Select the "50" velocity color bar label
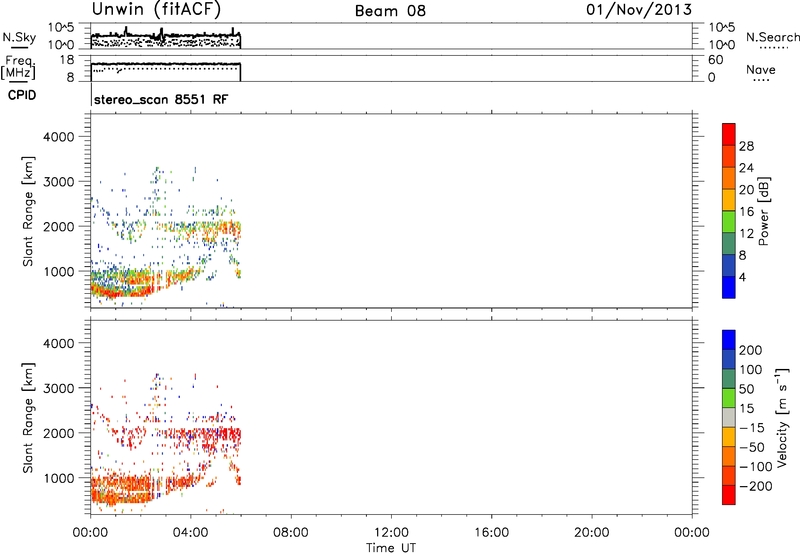Image resolution: width=800 pixels, height=554 pixels. tap(746, 389)
